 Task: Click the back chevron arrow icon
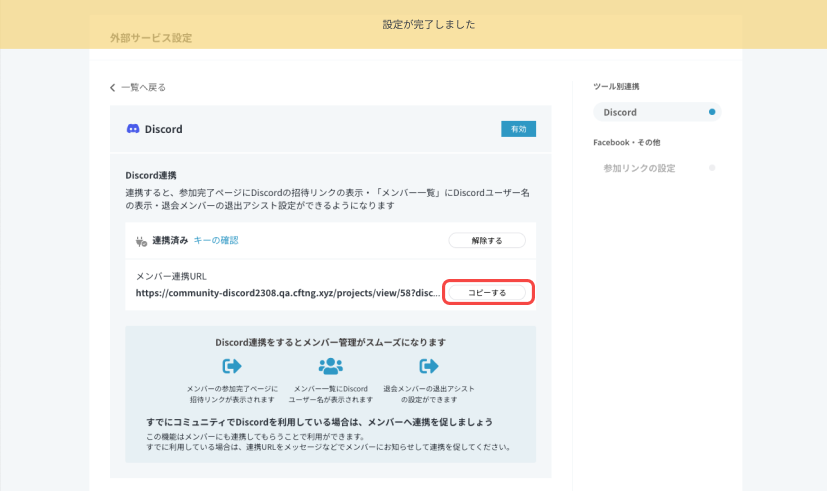tap(113, 88)
